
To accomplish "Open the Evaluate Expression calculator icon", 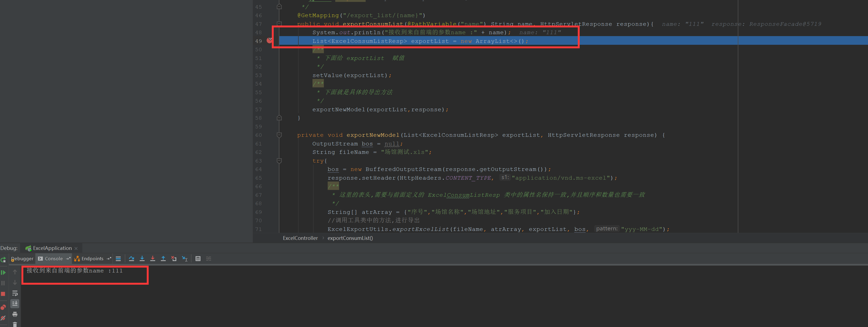I will point(198,259).
